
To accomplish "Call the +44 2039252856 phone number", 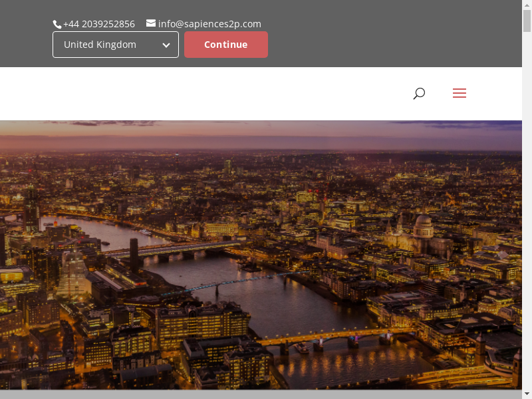I will 99,24.
